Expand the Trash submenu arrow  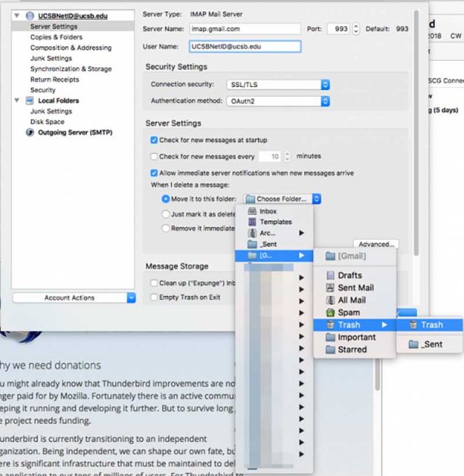pos(384,325)
